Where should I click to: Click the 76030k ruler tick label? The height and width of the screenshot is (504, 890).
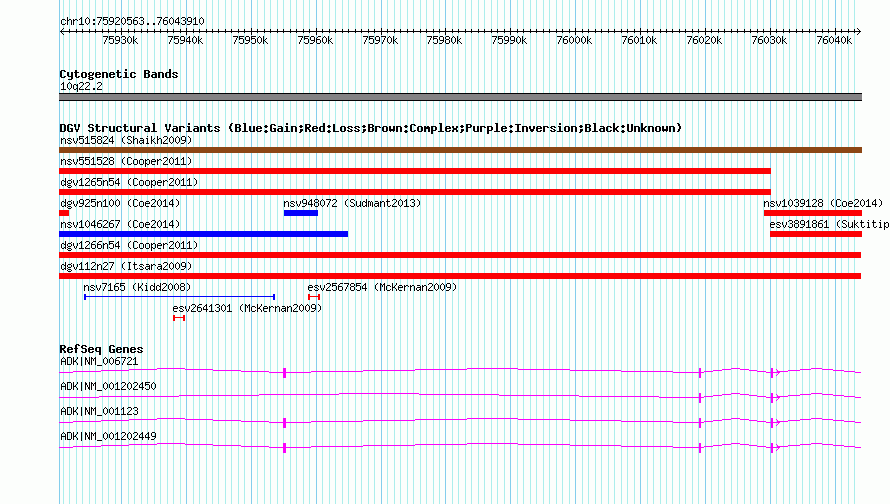coord(769,41)
